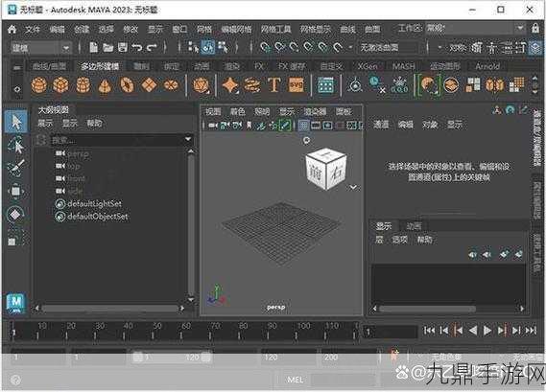Viewport: 546px width, 392px height.
Task: Select defaultLightSet in the outliner
Action: (x=94, y=203)
